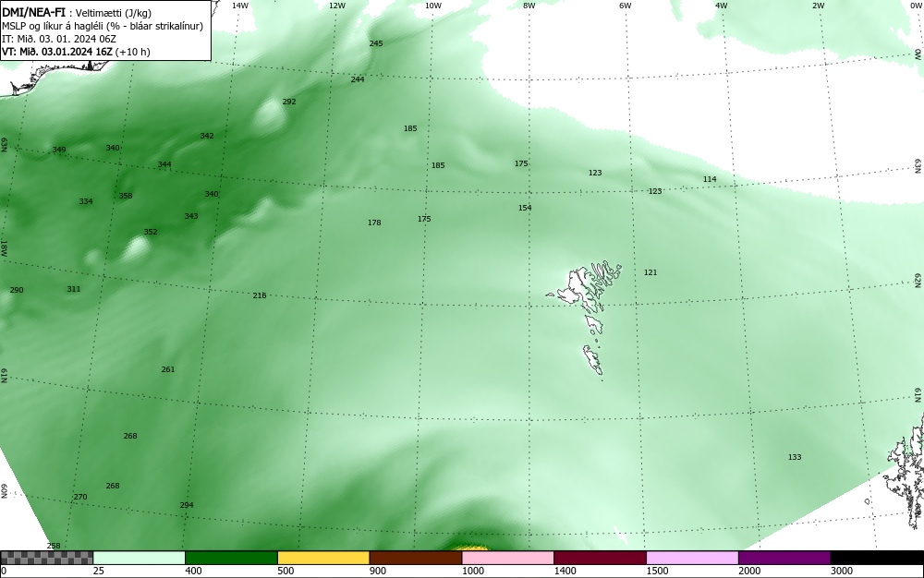Click the map value "261"
Screen dimensions: 924x578
click(168, 369)
